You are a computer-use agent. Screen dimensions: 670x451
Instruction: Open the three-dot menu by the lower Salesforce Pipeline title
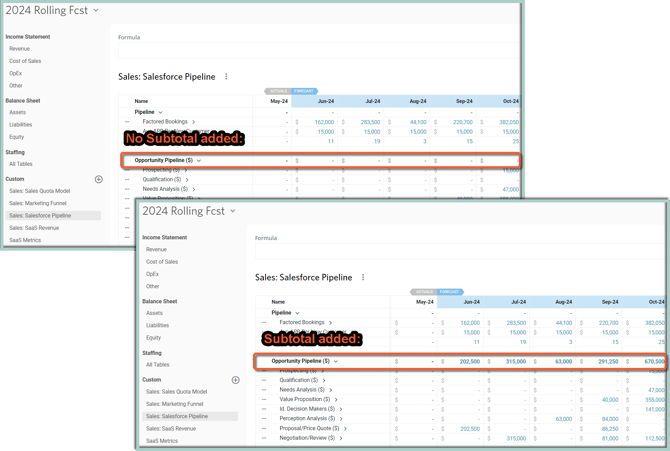coord(363,277)
